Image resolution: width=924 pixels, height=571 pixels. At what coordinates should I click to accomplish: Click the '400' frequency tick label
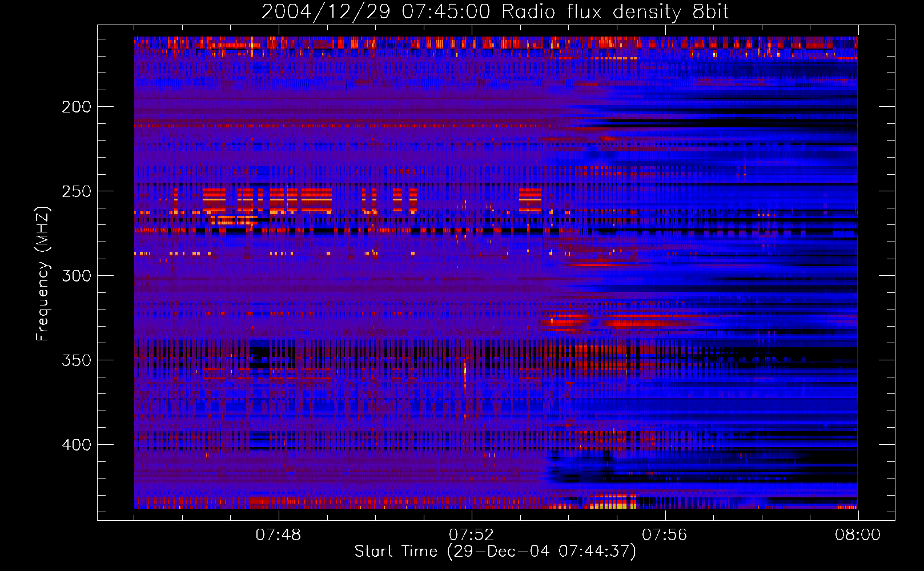pos(77,445)
